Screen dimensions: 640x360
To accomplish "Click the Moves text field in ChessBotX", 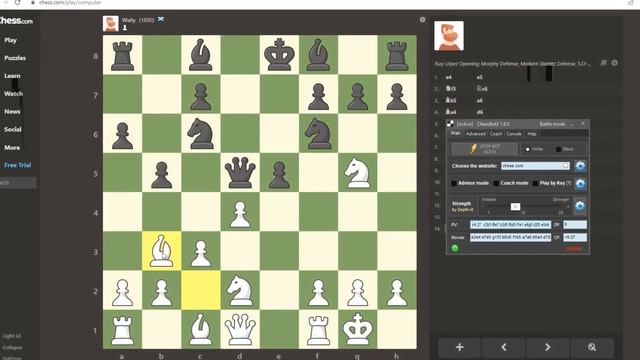I will click(510, 237).
